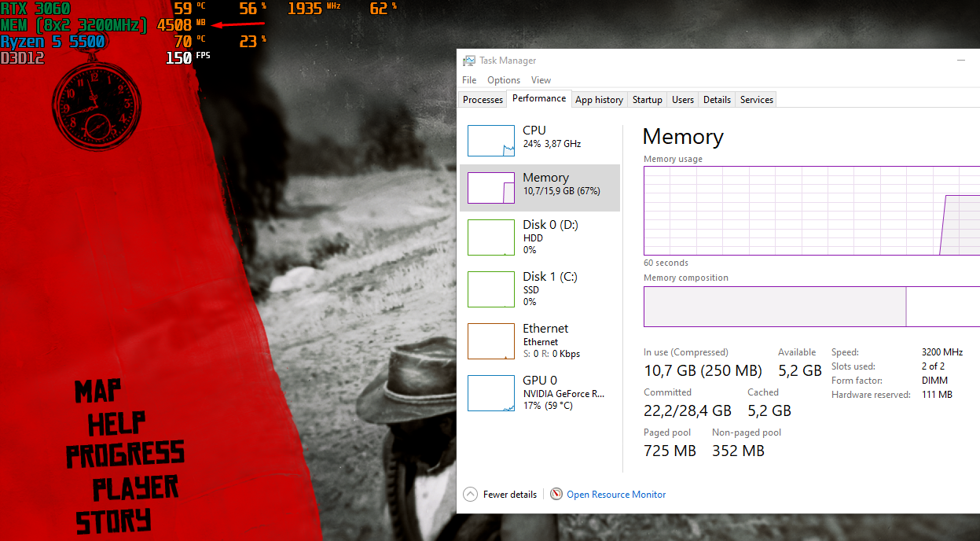Click the '150 FPS' overlay counter
The image size is (980, 541).
pos(189,57)
